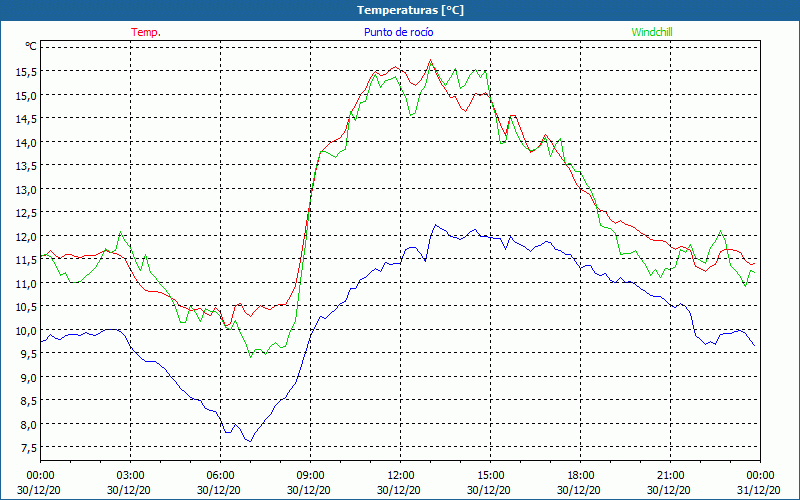
Task: Click the 18:00 time axis label
Action: coord(581,476)
